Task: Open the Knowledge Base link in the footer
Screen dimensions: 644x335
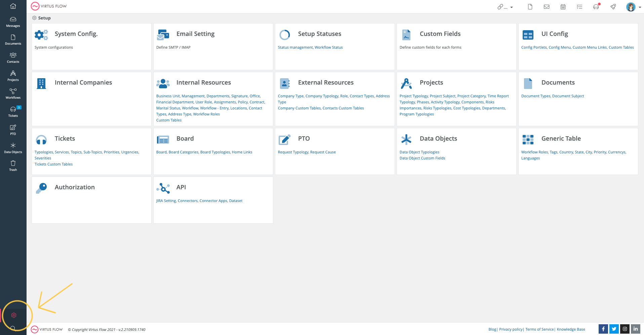Action: [571, 329]
